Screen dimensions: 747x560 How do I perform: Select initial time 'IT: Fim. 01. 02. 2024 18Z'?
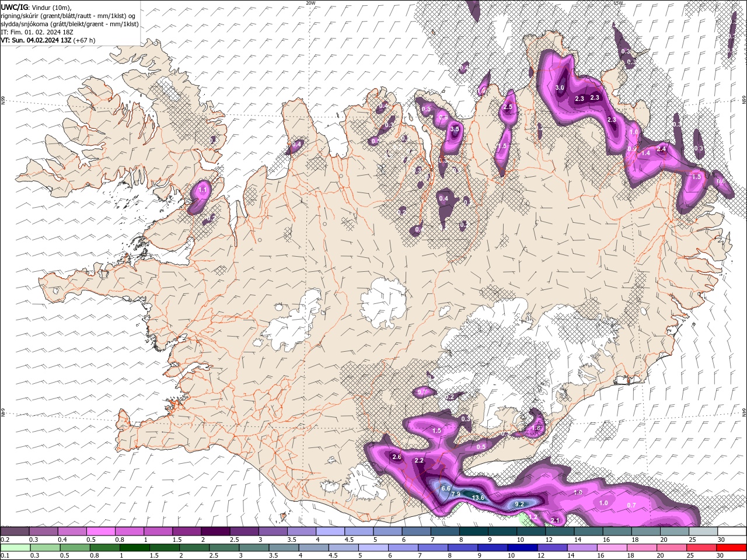click(x=37, y=32)
